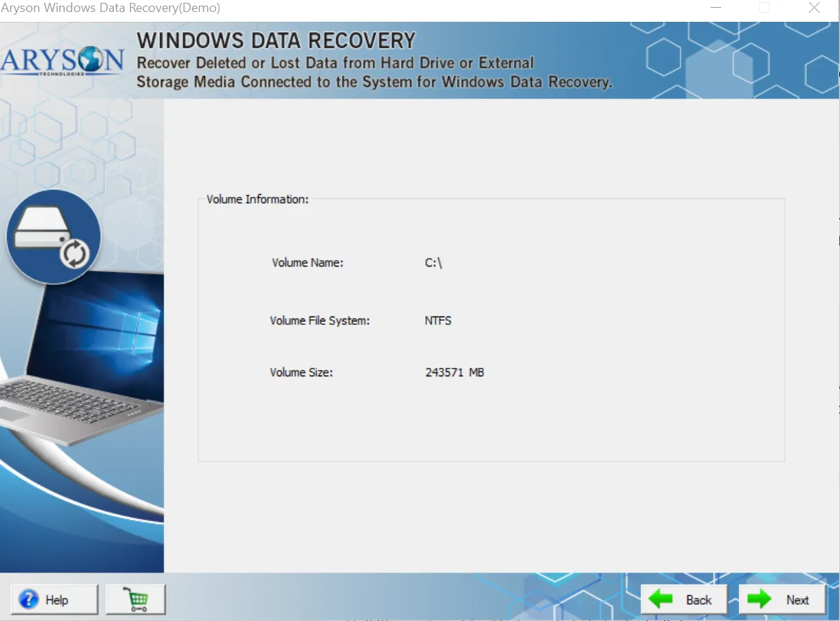The image size is (840, 621).
Task: Click the shopping cart purchase icon
Action: (x=136, y=599)
